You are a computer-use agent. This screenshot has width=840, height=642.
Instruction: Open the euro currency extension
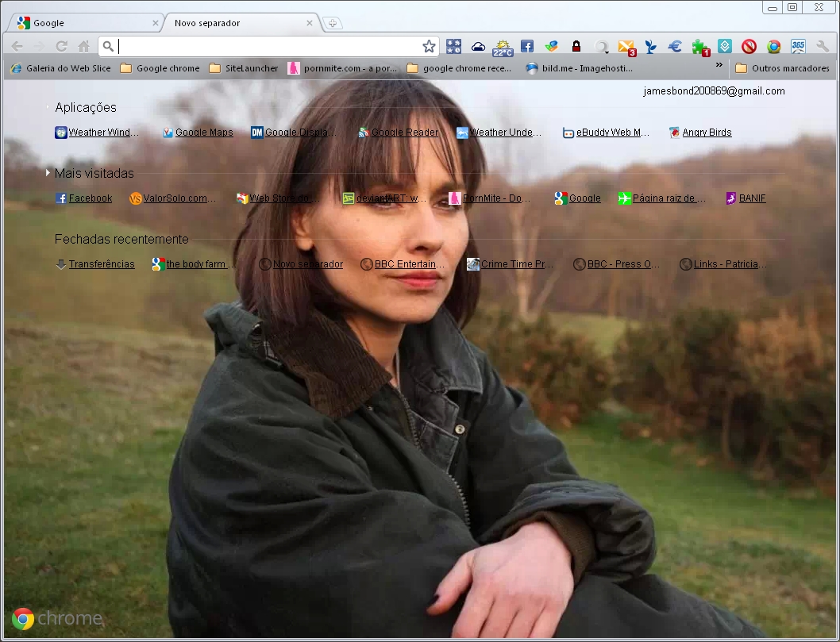[675, 47]
